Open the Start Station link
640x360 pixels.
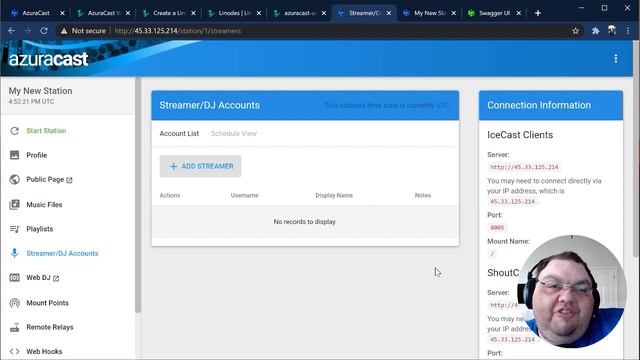click(x=46, y=131)
